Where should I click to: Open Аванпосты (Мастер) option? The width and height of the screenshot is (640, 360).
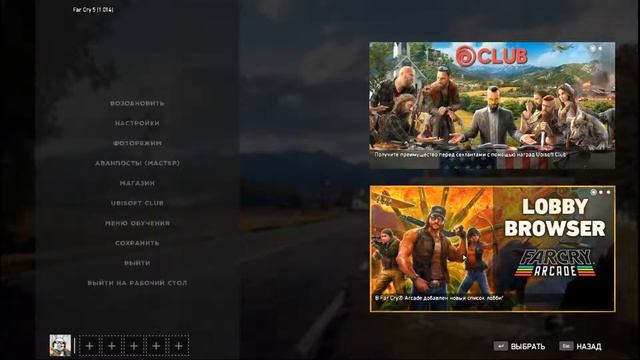(x=137, y=163)
